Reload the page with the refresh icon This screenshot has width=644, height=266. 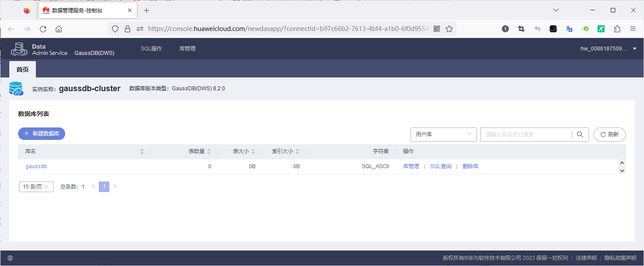pyautogui.click(x=43, y=29)
